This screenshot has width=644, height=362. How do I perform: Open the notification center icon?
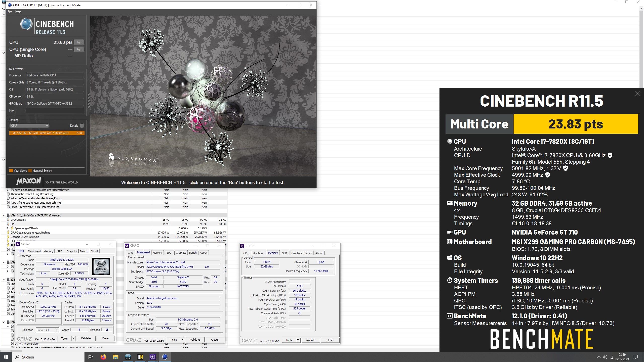[x=636, y=357]
